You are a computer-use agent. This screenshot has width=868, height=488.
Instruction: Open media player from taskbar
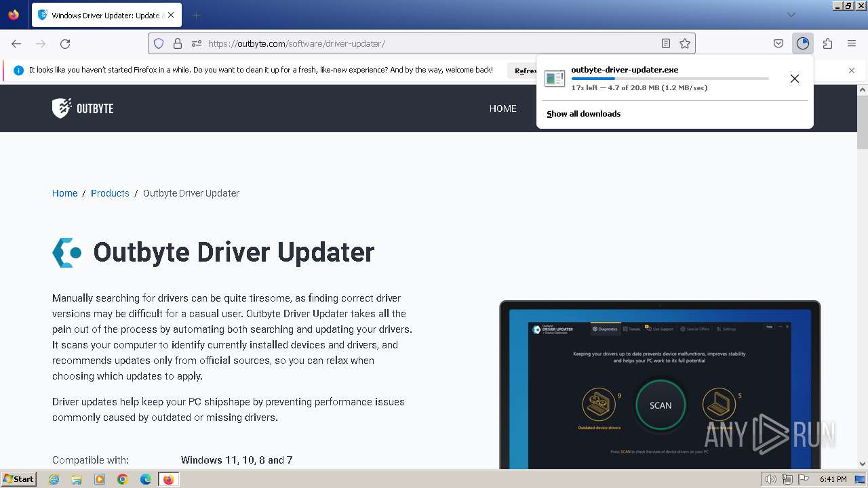click(x=100, y=479)
